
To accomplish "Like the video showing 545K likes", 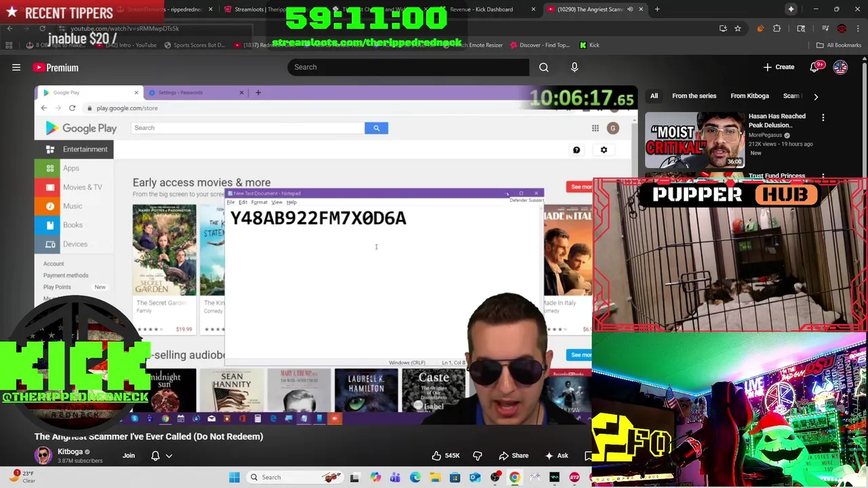I will point(446,455).
